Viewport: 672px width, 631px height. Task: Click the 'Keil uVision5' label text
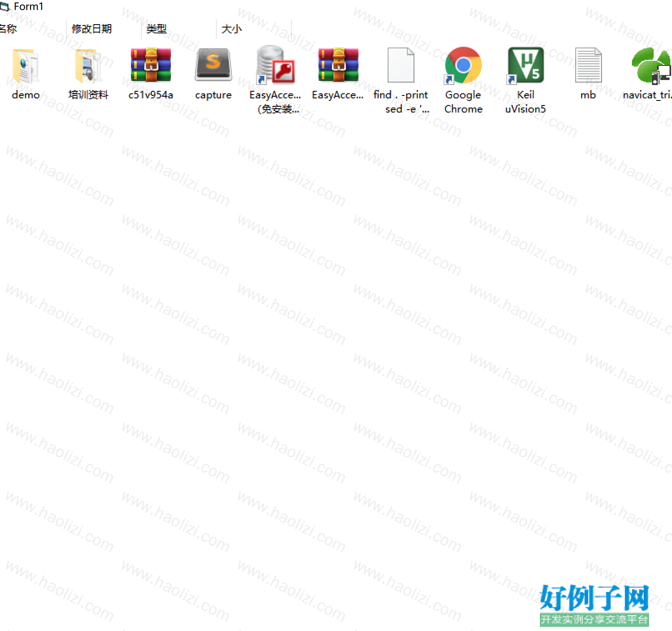click(x=526, y=102)
